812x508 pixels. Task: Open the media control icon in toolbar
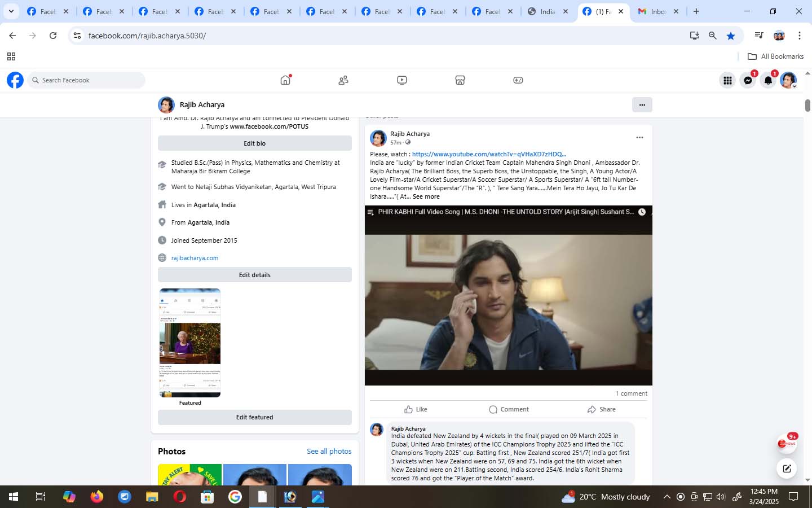tap(759, 36)
